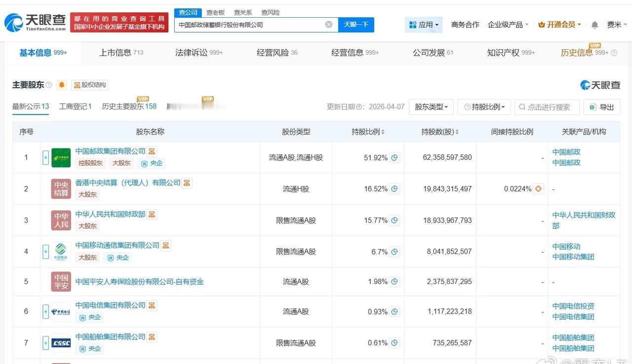
Task: Click help icon next to 主要股东 title
Action: click(x=49, y=85)
